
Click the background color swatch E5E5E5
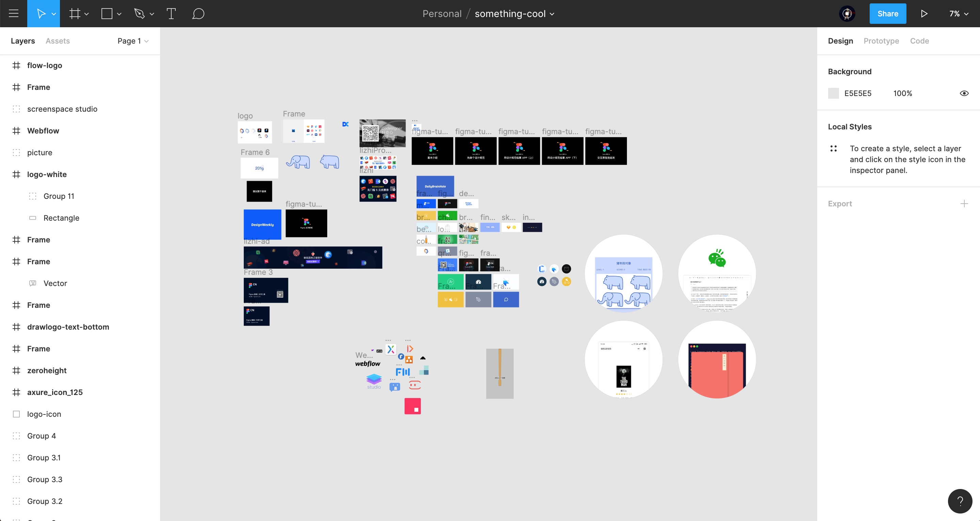point(834,93)
